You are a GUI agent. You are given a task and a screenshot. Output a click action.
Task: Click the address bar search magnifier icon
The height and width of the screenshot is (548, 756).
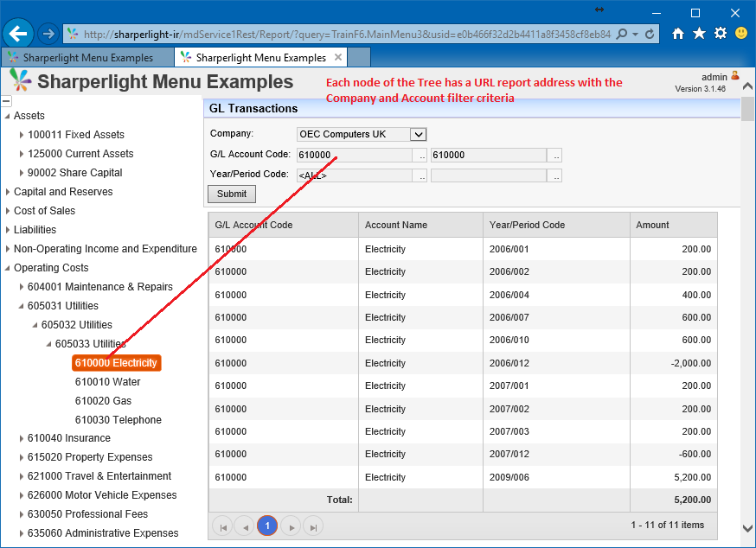click(x=622, y=34)
